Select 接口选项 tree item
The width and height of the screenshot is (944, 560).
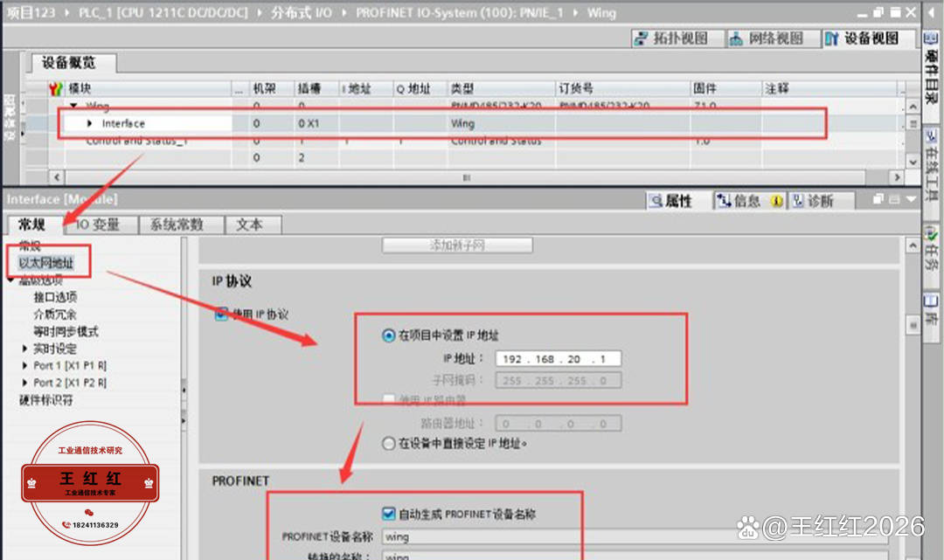click(55, 297)
